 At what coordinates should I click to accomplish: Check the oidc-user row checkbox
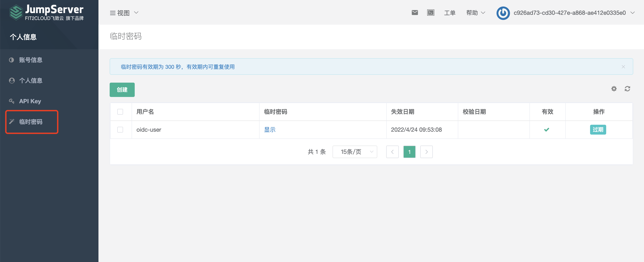pyautogui.click(x=120, y=130)
